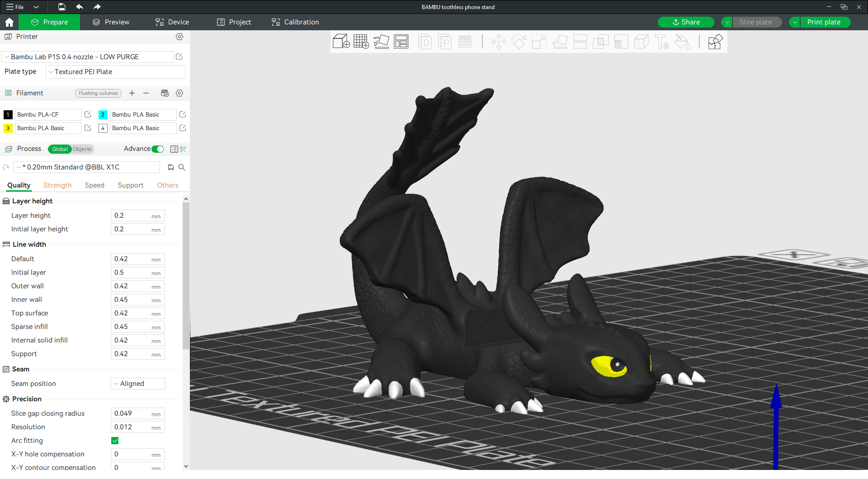
Task: Click the remove filament minus icon
Action: (x=146, y=93)
